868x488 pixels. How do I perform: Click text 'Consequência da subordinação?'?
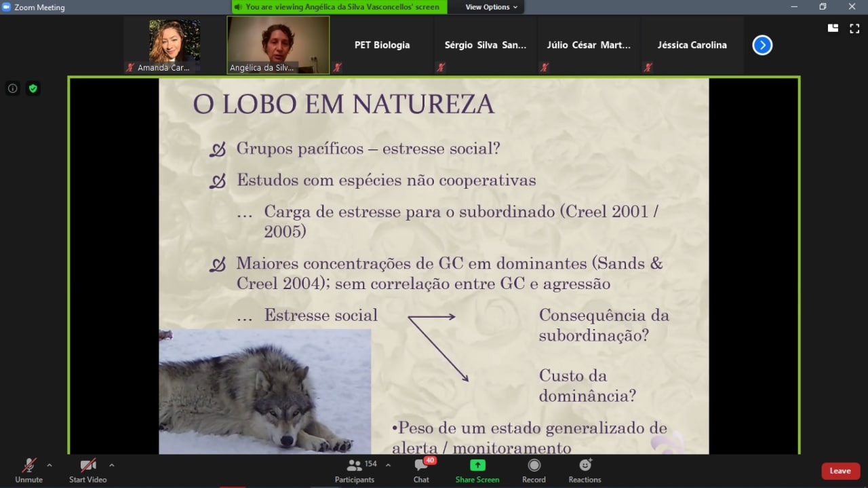click(x=604, y=325)
